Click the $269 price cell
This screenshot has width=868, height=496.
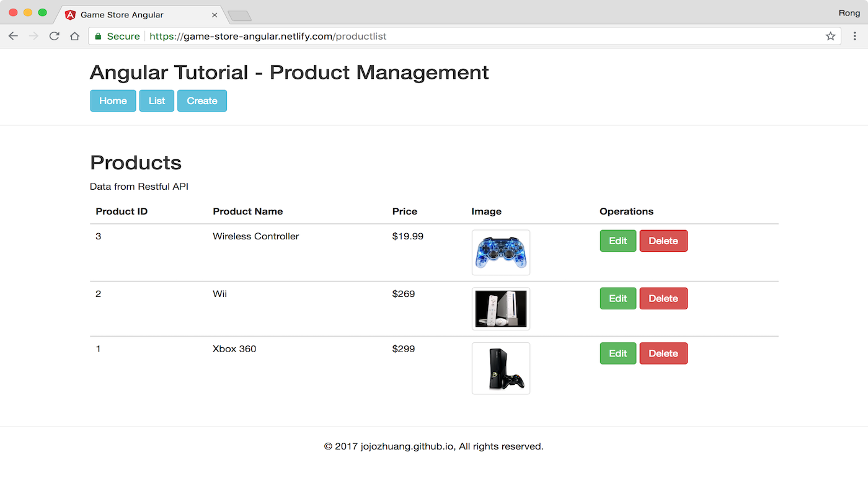tap(404, 294)
